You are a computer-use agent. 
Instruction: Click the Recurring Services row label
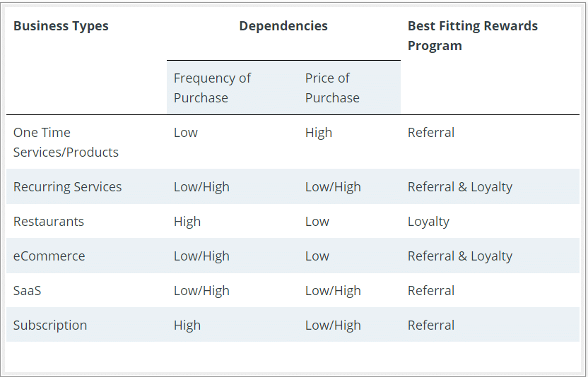pyautogui.click(x=68, y=186)
